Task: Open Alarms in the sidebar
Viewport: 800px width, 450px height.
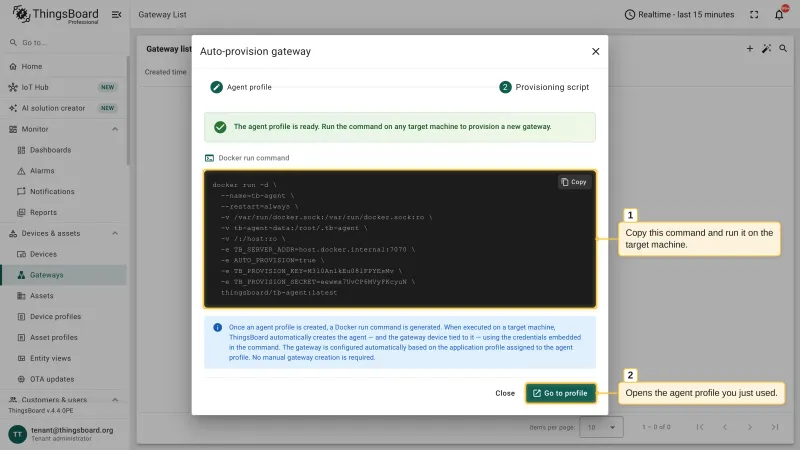Action: [64, 171]
